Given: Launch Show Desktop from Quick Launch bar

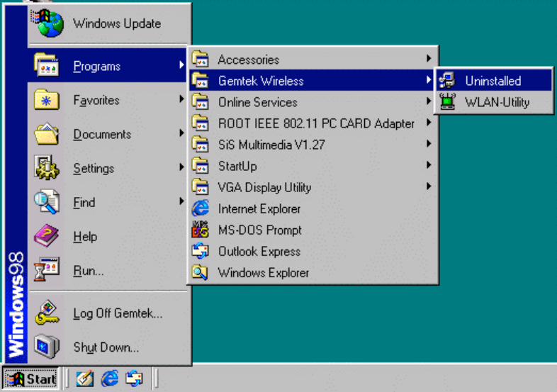Looking at the screenshot, I should point(85,379).
